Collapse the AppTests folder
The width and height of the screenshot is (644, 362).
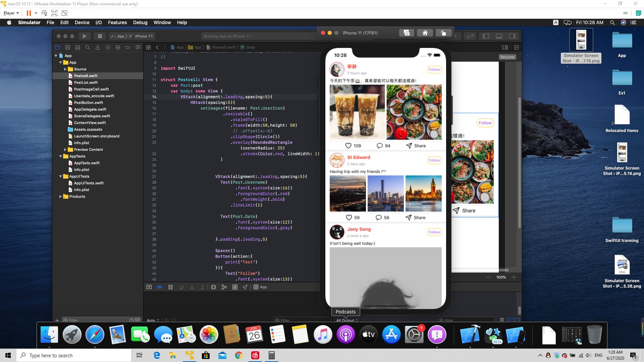(x=61, y=156)
